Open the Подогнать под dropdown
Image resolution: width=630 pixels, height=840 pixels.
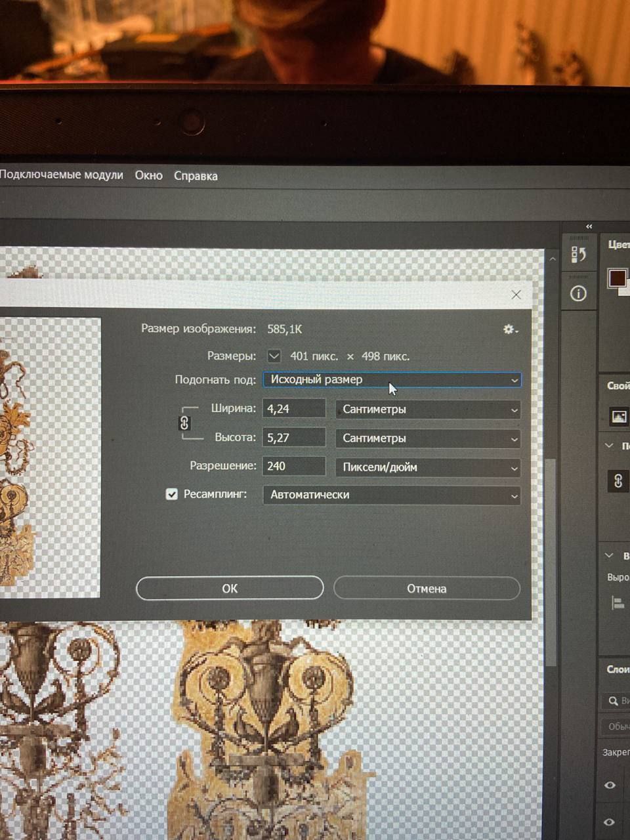392,379
